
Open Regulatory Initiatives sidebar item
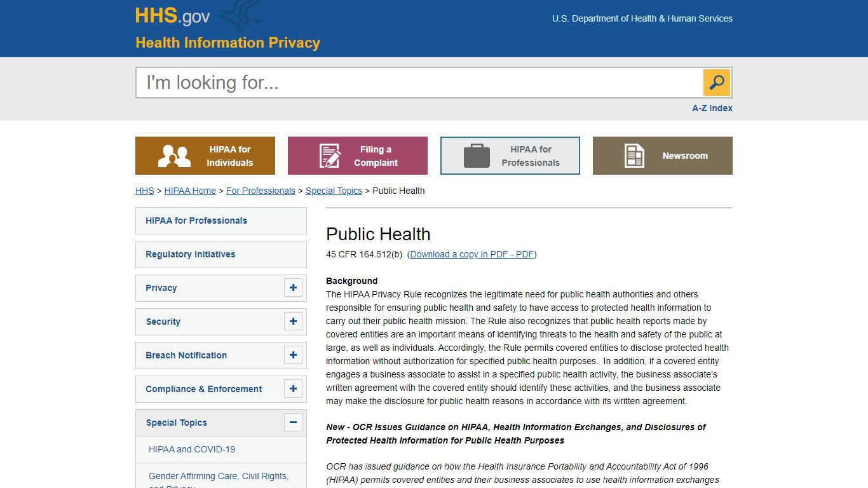click(x=221, y=254)
